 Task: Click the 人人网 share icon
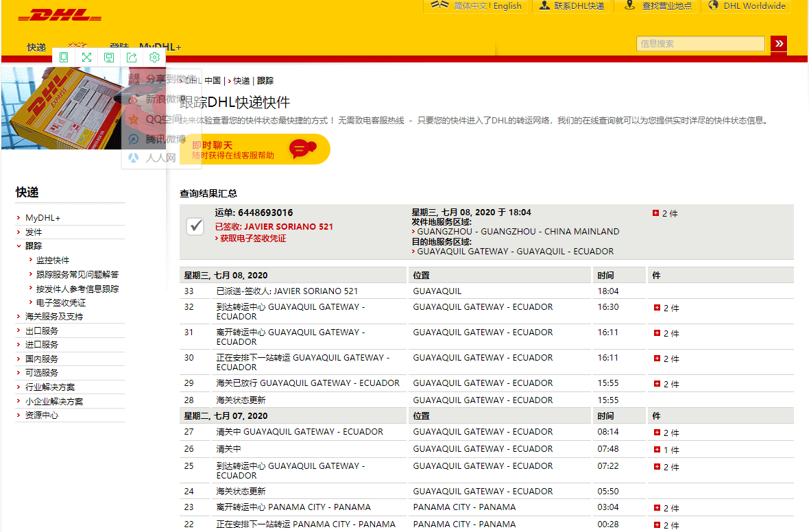134,158
